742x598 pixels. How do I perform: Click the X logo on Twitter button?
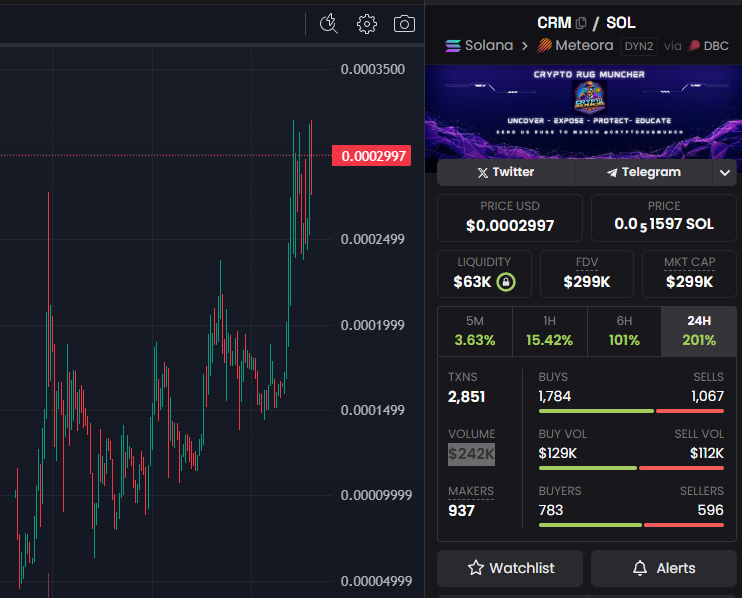483,173
